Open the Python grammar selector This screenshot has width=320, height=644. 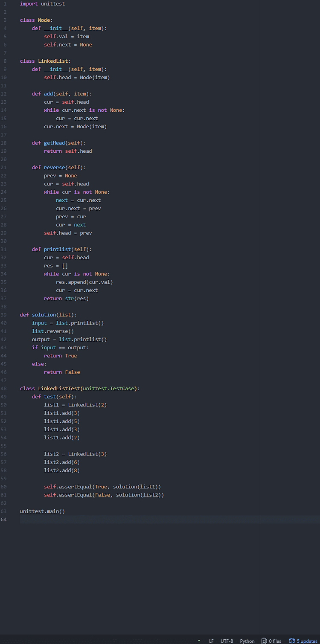pyautogui.click(x=247, y=641)
